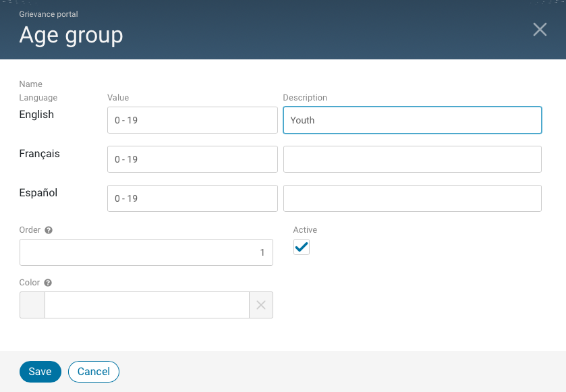
Task: Click the English language label
Action: point(36,115)
